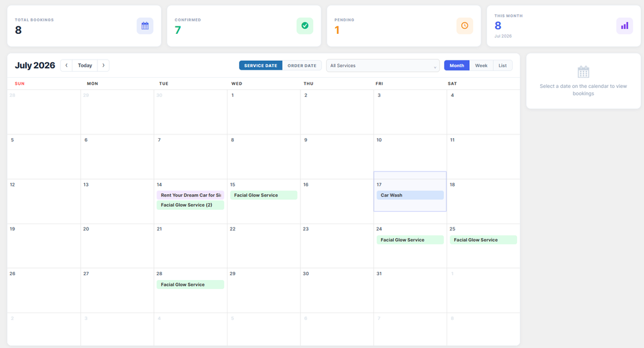
Task: Switch to Service Date mode
Action: [x=261, y=66]
